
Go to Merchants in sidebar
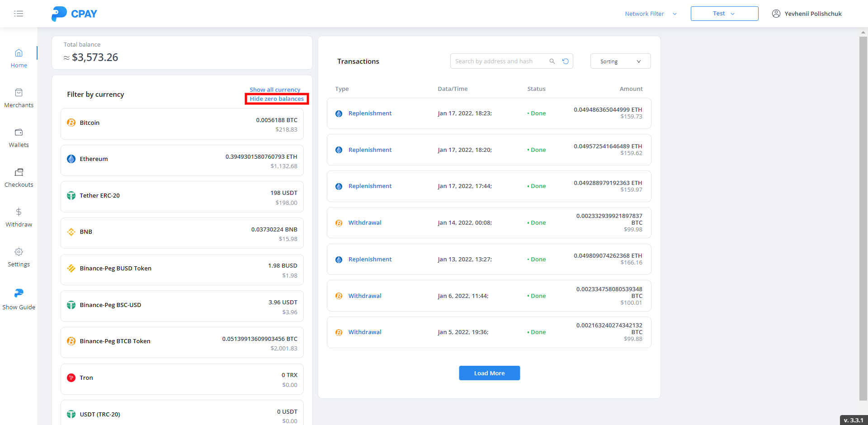(x=19, y=98)
